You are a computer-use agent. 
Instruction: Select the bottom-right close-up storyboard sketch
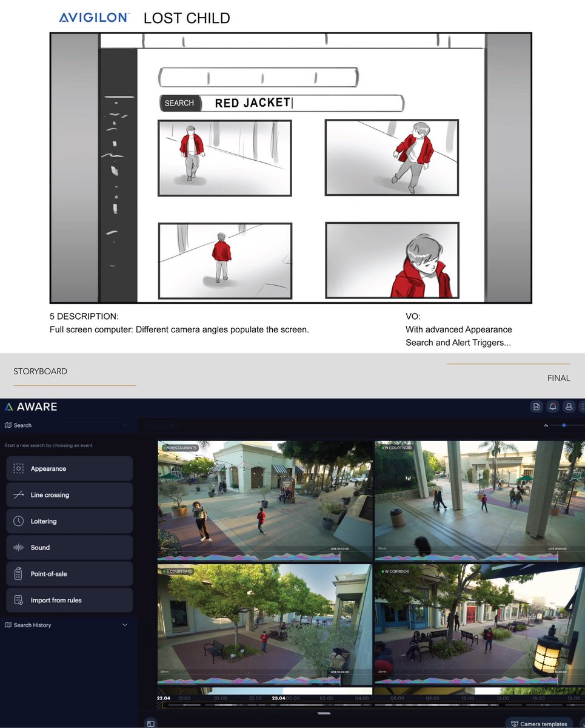pos(392,260)
